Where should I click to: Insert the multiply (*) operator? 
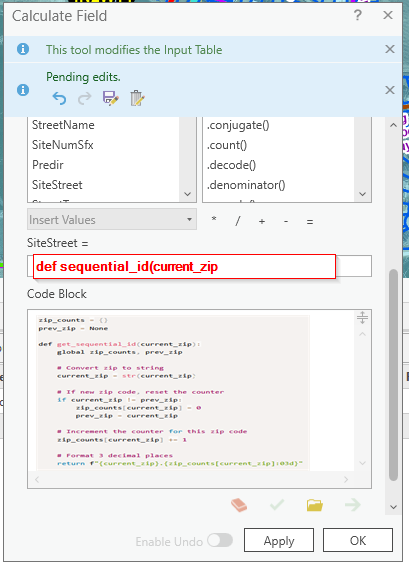(214, 220)
